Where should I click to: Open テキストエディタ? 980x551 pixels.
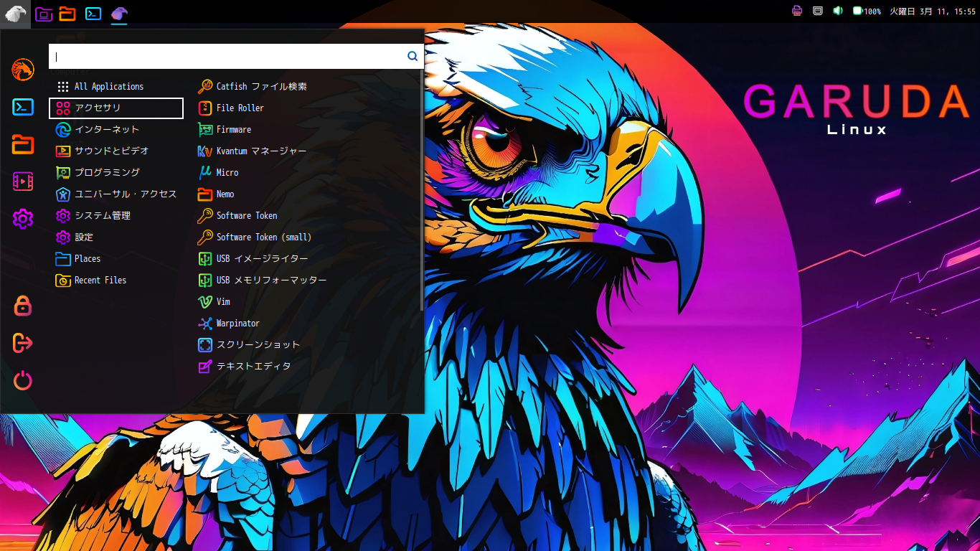pos(306,366)
